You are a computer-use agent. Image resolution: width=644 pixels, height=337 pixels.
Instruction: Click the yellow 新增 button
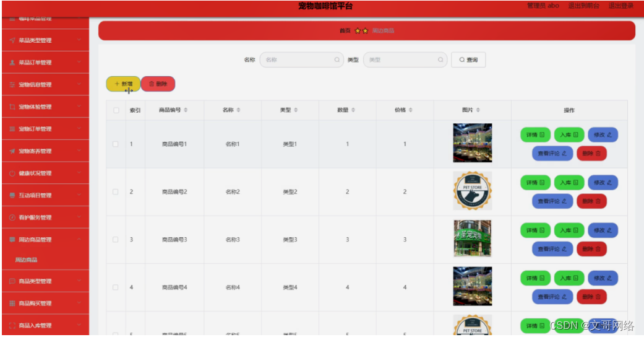[x=123, y=84]
